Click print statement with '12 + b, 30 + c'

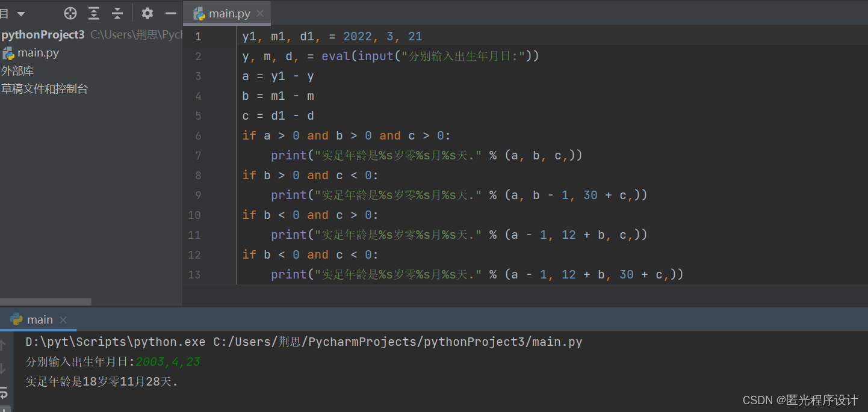point(477,275)
